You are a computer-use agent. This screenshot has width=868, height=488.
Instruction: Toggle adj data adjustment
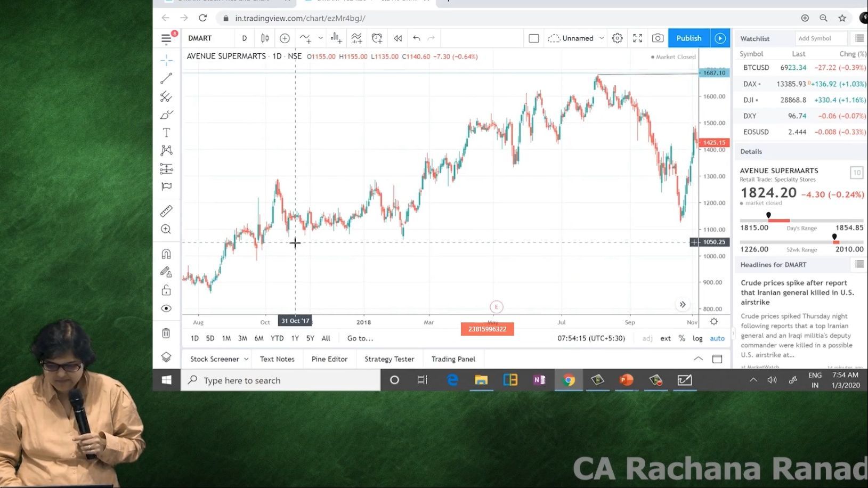[647, 338]
